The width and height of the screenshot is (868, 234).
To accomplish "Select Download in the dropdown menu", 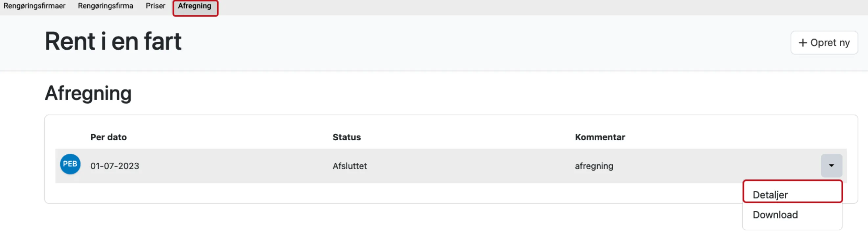I will (775, 215).
